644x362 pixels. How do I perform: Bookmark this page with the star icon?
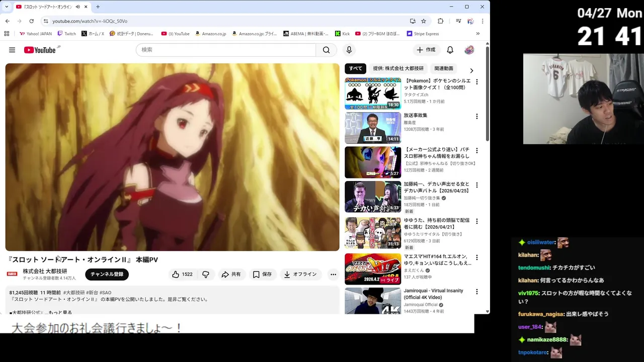(x=424, y=21)
